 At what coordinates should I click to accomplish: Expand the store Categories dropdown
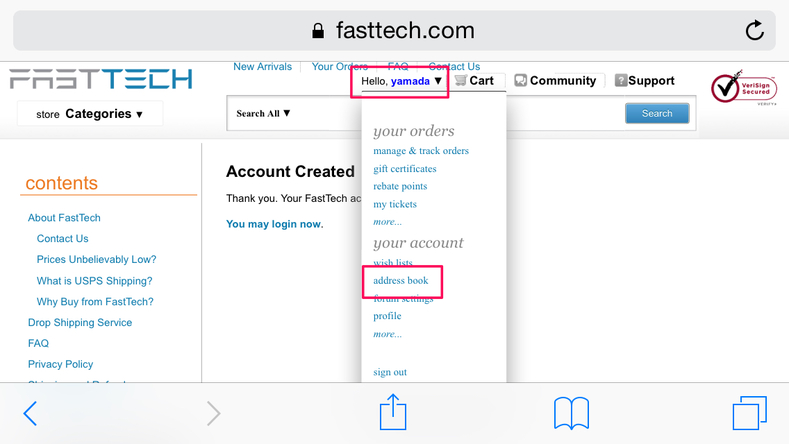pos(90,114)
